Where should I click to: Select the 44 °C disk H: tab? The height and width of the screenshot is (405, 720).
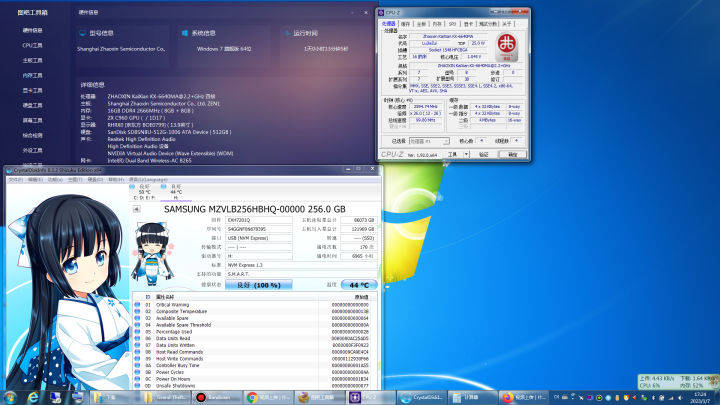click(176, 192)
